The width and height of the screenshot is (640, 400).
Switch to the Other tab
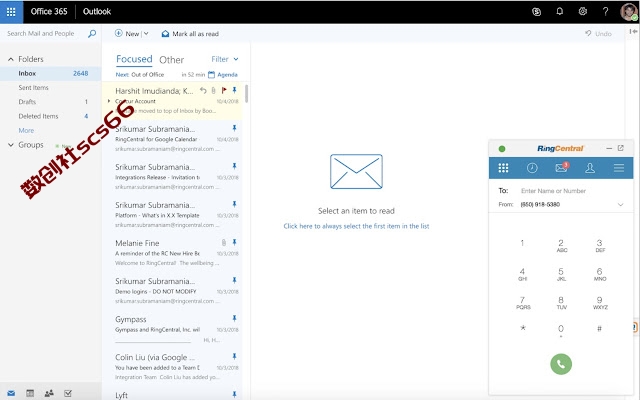point(171,60)
